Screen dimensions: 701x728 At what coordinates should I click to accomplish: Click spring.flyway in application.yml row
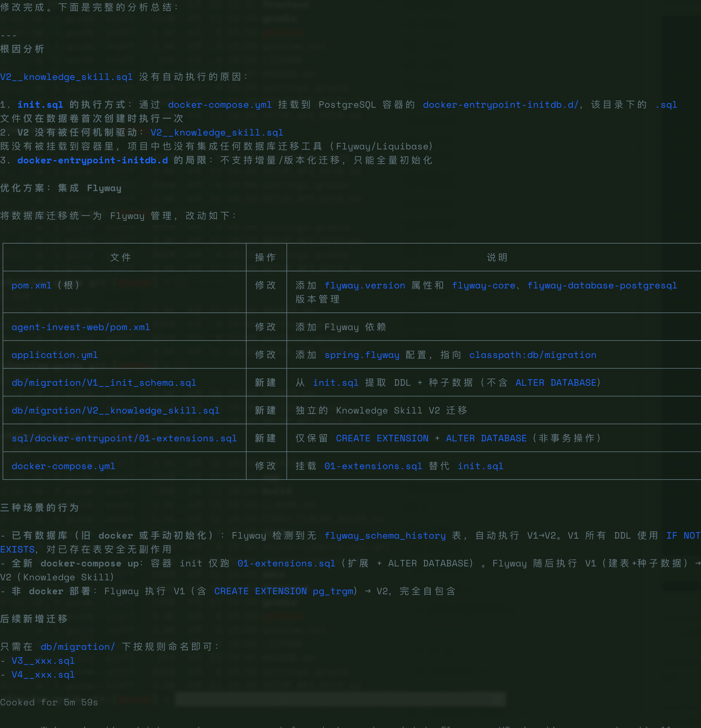click(x=362, y=355)
